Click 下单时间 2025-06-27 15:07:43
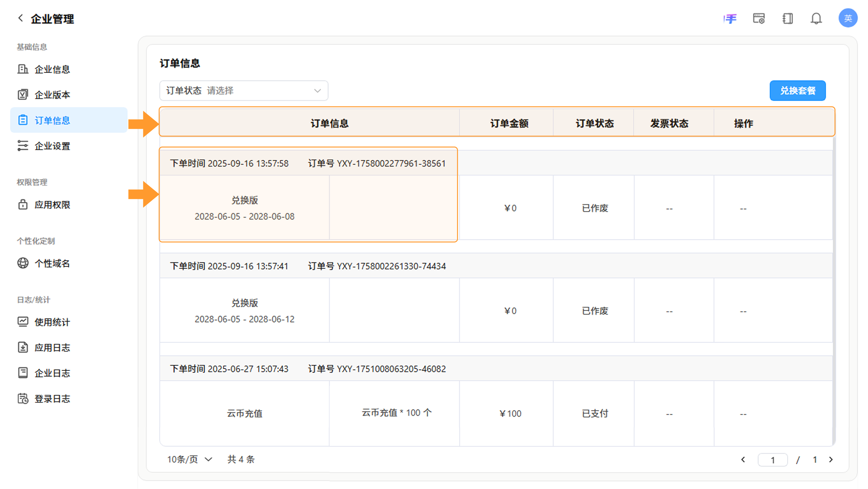 point(229,369)
